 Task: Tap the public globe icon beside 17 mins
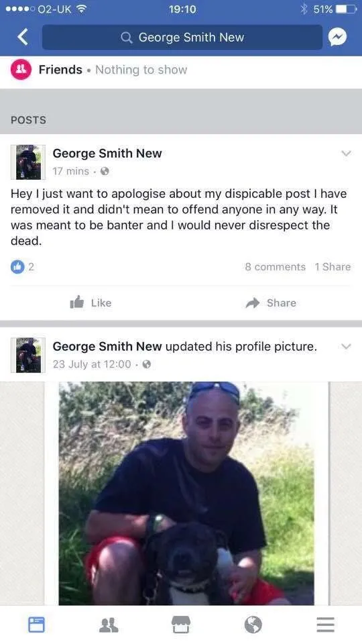tap(105, 171)
